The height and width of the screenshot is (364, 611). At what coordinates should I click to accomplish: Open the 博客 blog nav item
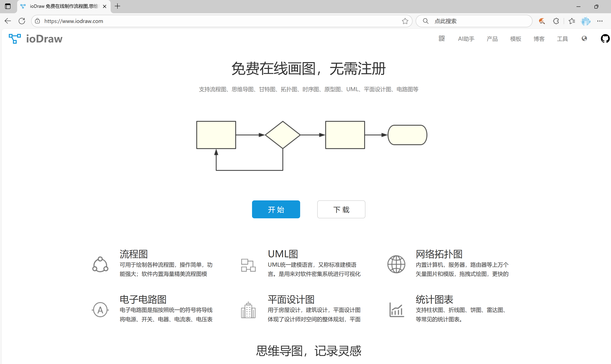point(539,39)
